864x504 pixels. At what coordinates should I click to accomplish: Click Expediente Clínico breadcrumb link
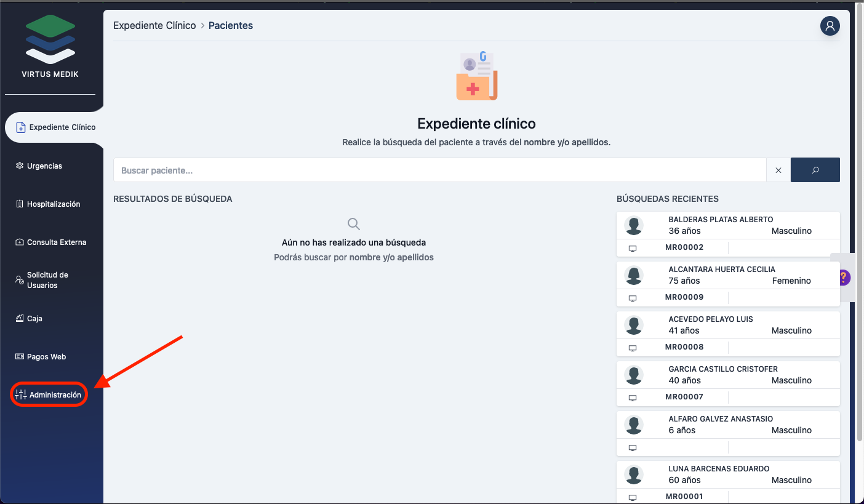[154, 26]
